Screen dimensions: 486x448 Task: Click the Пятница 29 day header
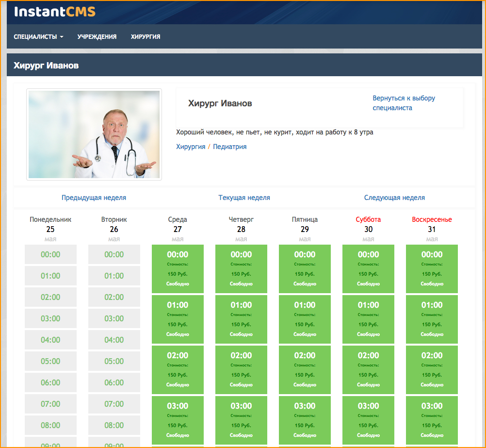tap(305, 229)
